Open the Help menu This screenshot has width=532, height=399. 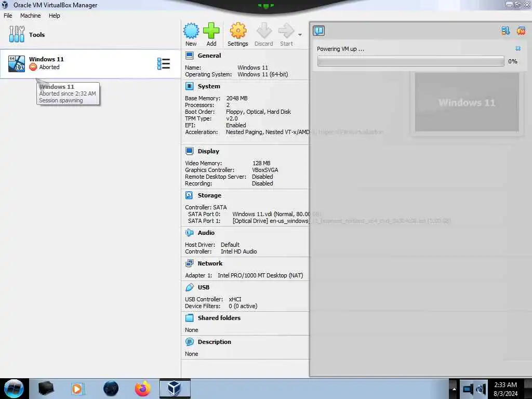tap(54, 16)
